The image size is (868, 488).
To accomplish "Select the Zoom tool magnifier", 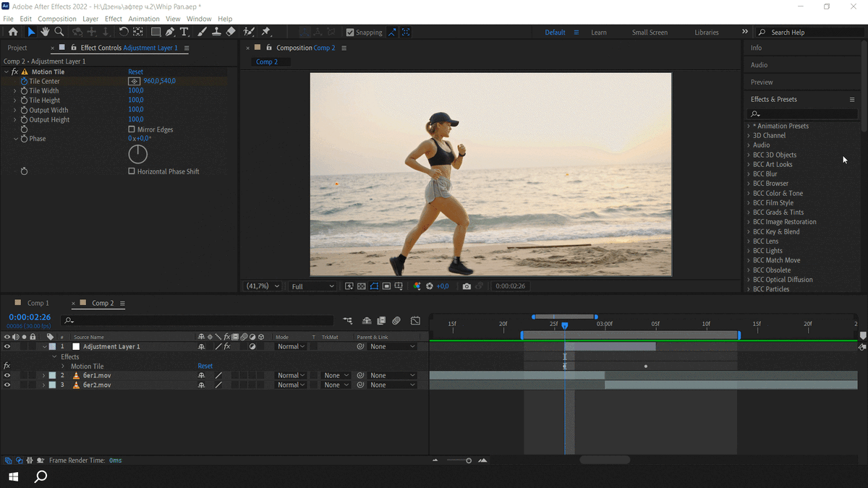I will [59, 32].
